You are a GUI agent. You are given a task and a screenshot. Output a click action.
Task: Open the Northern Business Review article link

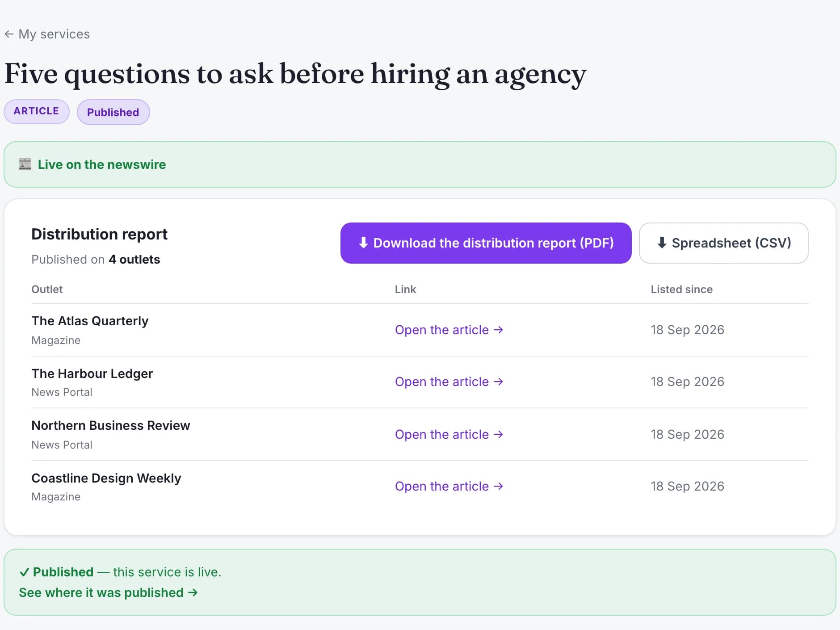[449, 434]
